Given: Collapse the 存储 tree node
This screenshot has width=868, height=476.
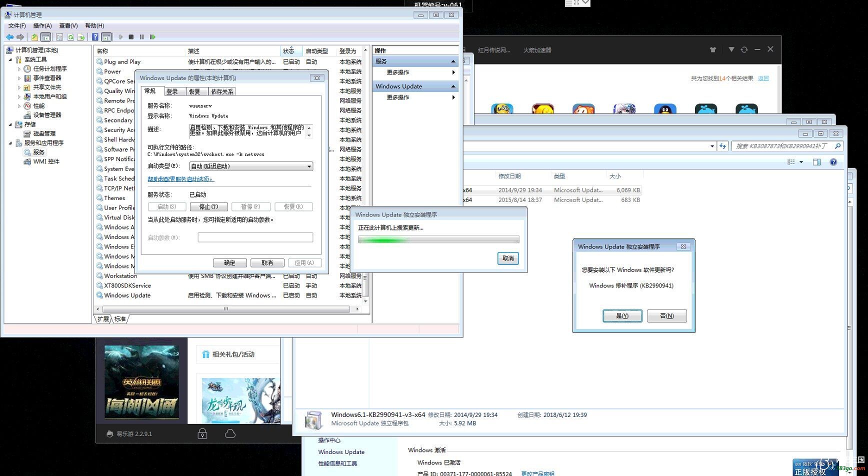Looking at the screenshot, I should (10, 124).
